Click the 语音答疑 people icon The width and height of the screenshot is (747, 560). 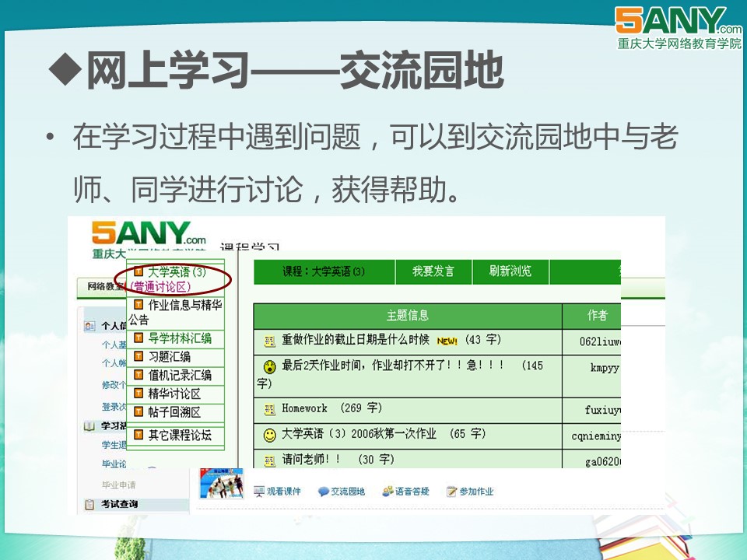point(388,492)
